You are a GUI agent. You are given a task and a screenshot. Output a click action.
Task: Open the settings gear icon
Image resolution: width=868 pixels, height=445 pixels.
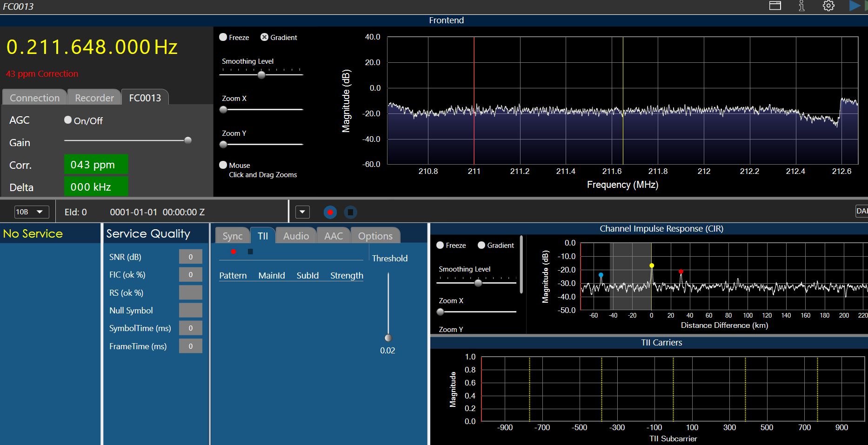(828, 6)
